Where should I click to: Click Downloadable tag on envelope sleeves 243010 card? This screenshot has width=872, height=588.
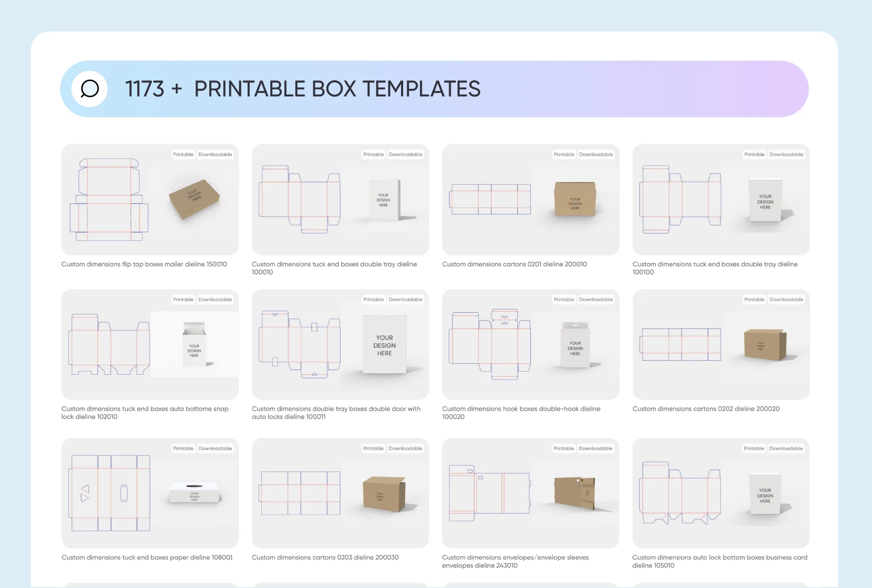pos(596,448)
